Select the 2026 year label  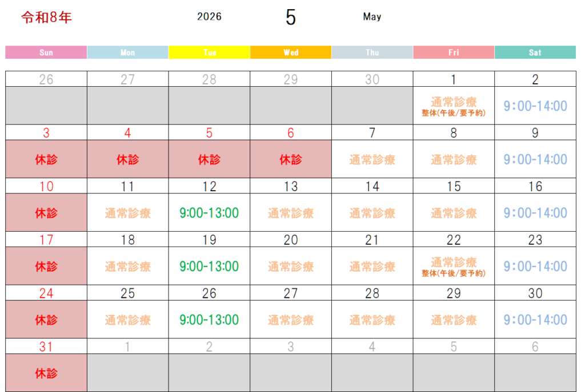click(209, 17)
